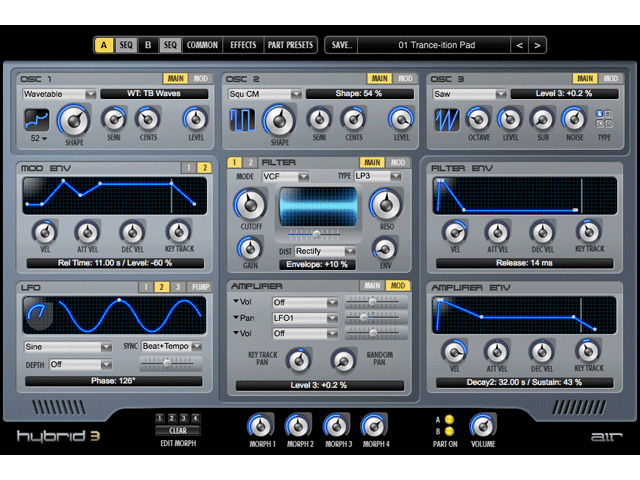Click the Amplifier Env envelope graph
The image size is (640, 480).
(524, 315)
